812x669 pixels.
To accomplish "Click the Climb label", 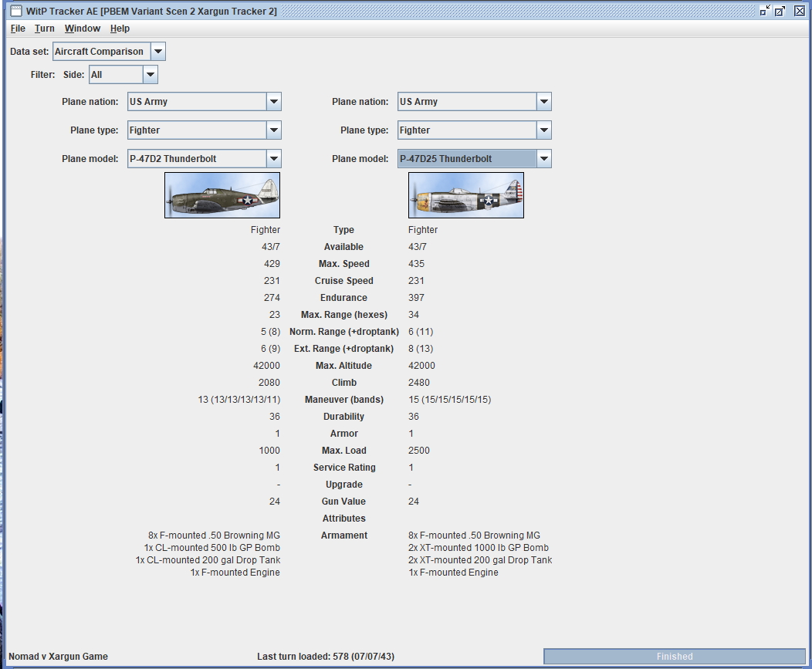I will [x=343, y=383].
